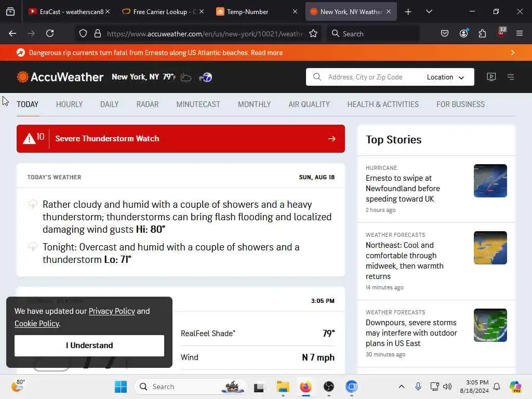The width and height of the screenshot is (532, 399).
Task: Open the HEALTH & ACTIVITIES tab
Action: [383, 104]
